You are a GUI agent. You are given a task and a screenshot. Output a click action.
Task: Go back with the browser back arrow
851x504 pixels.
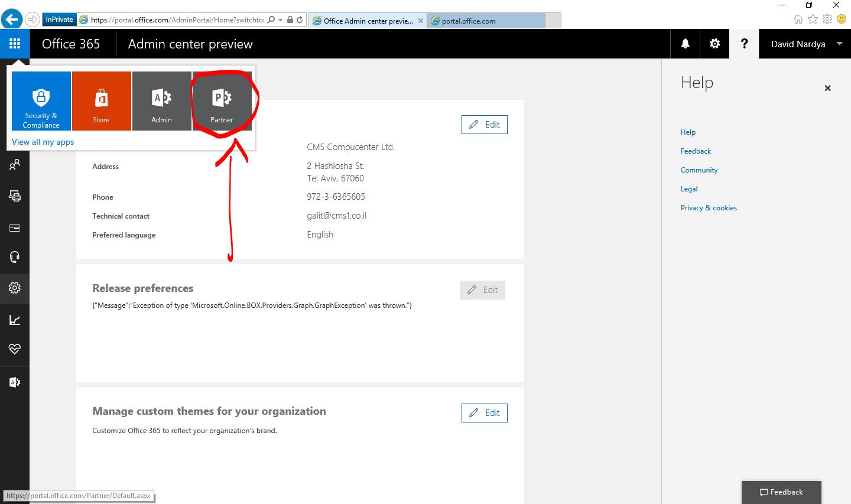[x=12, y=19]
